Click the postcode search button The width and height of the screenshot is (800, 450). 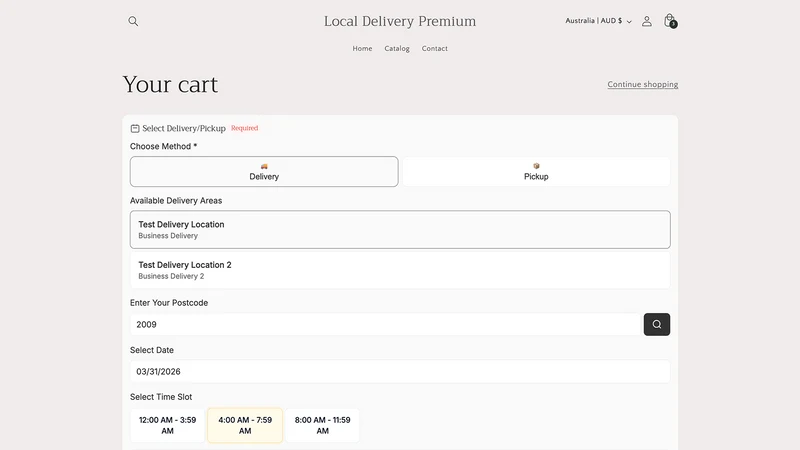[x=657, y=324]
